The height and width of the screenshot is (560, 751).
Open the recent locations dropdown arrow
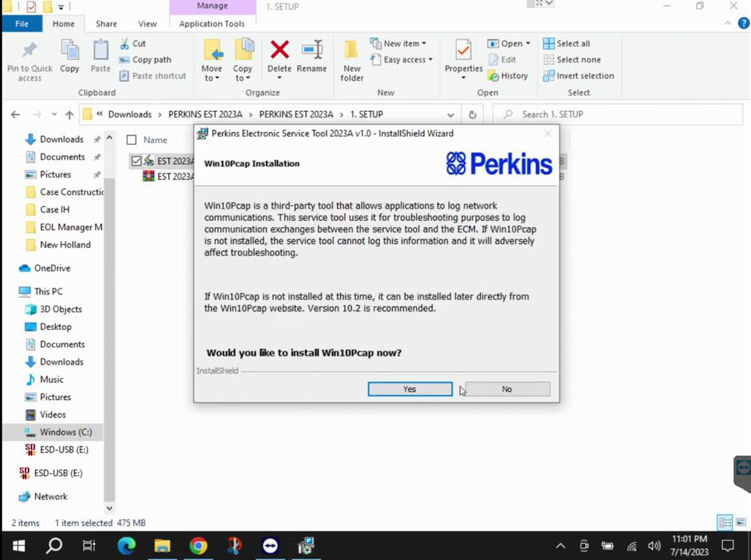coord(54,114)
